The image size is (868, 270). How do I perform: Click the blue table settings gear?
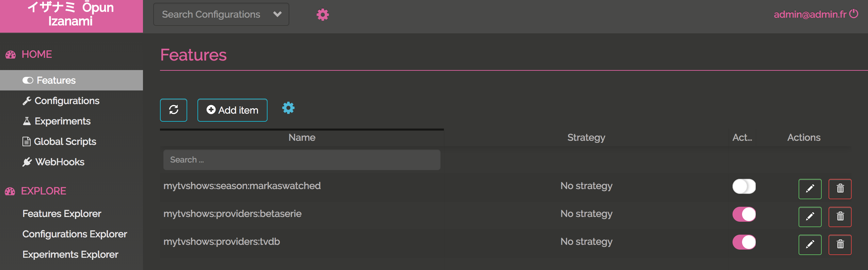[288, 108]
